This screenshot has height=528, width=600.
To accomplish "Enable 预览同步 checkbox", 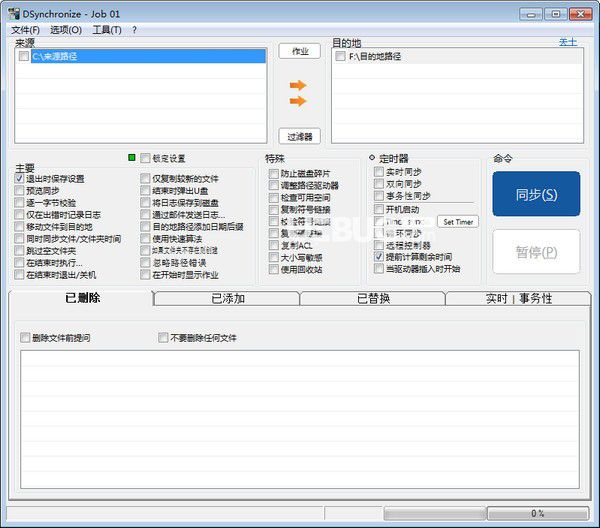I will (19, 190).
